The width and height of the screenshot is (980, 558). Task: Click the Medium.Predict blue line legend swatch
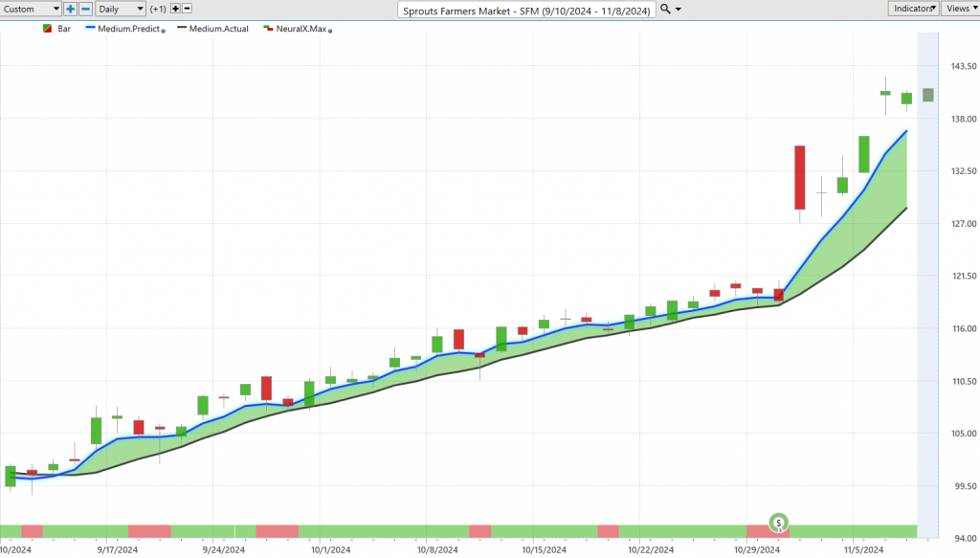[90, 28]
